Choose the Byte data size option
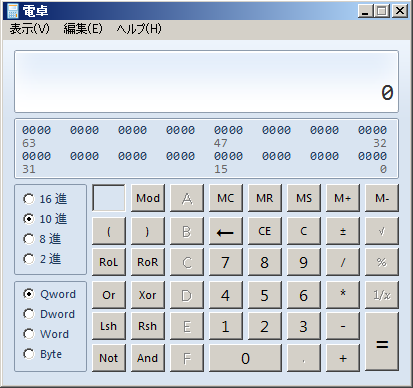Viewport: 413px width, 388px height. click(42, 354)
